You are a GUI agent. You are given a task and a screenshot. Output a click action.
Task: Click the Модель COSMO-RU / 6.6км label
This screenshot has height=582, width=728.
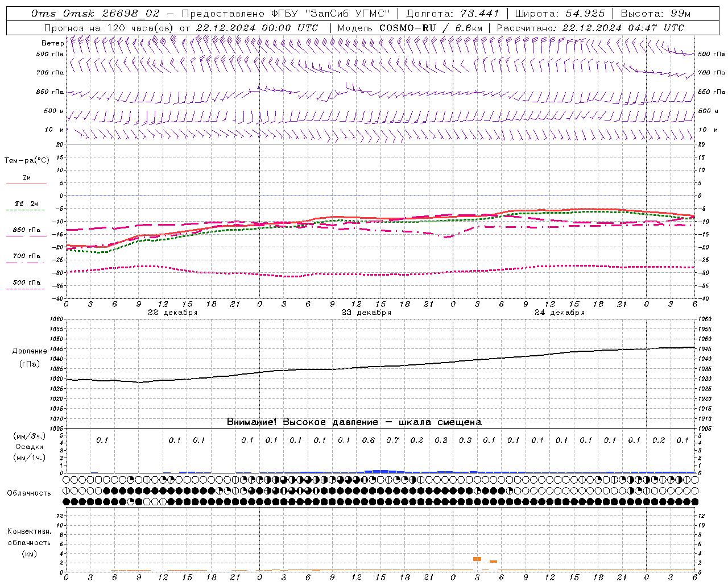pyautogui.click(x=410, y=28)
